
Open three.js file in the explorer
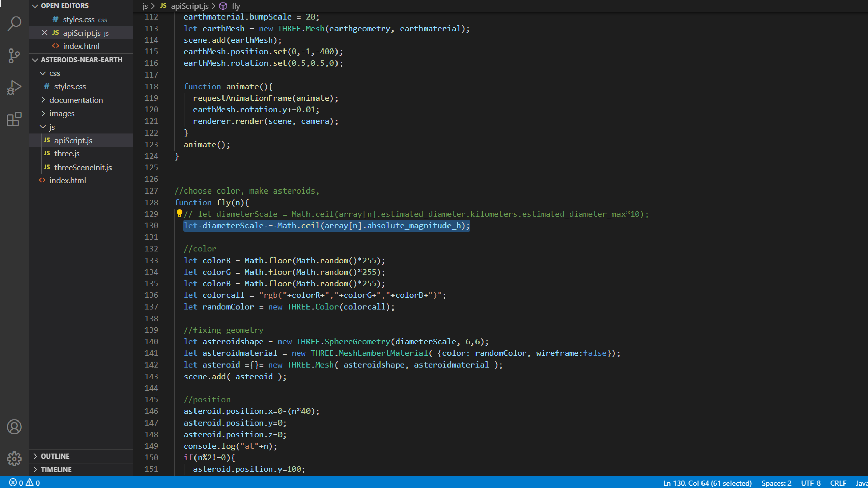67,154
